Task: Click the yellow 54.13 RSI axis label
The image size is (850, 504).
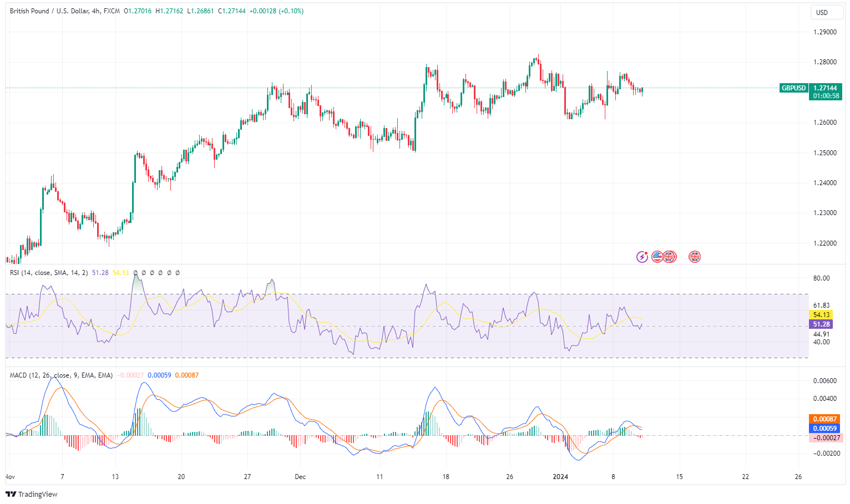Action: click(821, 315)
